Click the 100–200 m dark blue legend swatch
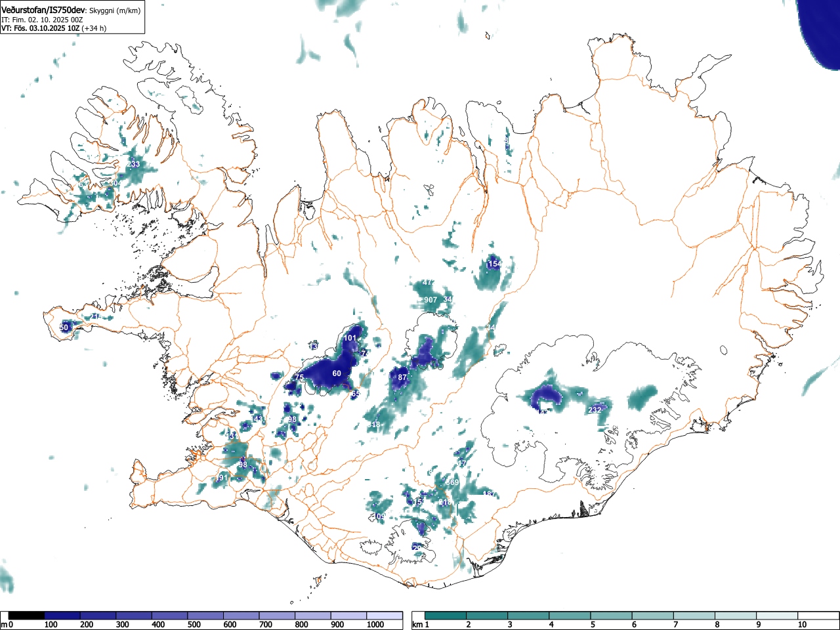This screenshot has width=840, height=630. pyautogui.click(x=62, y=616)
